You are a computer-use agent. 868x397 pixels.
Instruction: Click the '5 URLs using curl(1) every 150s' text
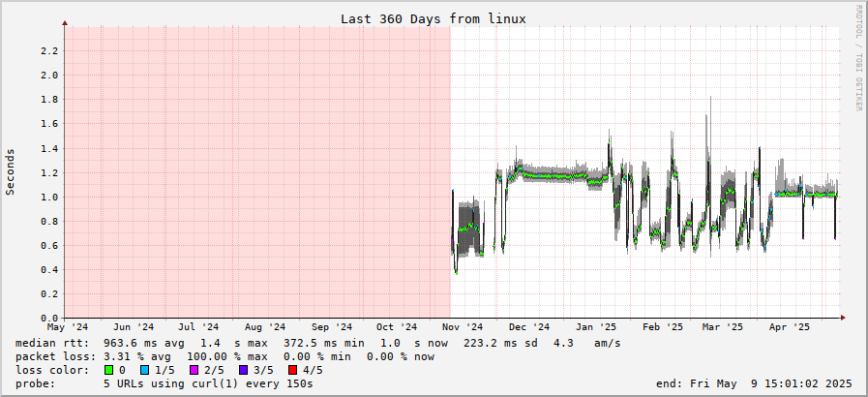[208, 383]
